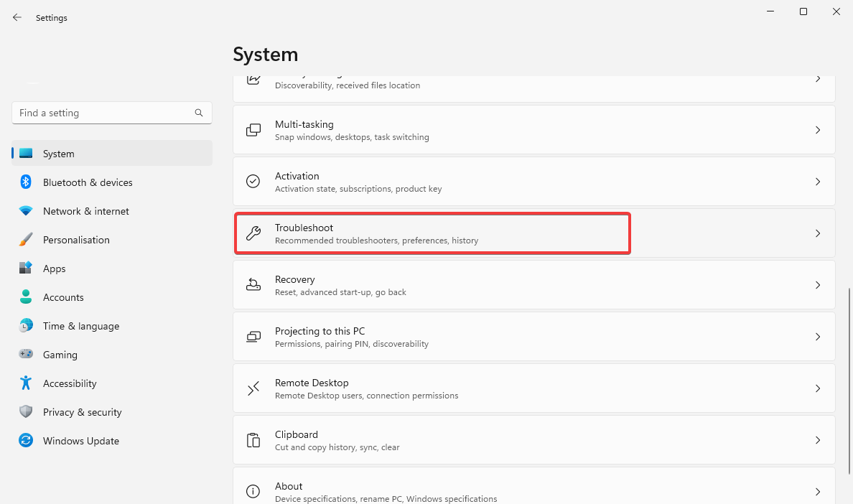This screenshot has width=853, height=504.
Task: Open Troubleshoot via its right chevron
Action: pos(818,233)
